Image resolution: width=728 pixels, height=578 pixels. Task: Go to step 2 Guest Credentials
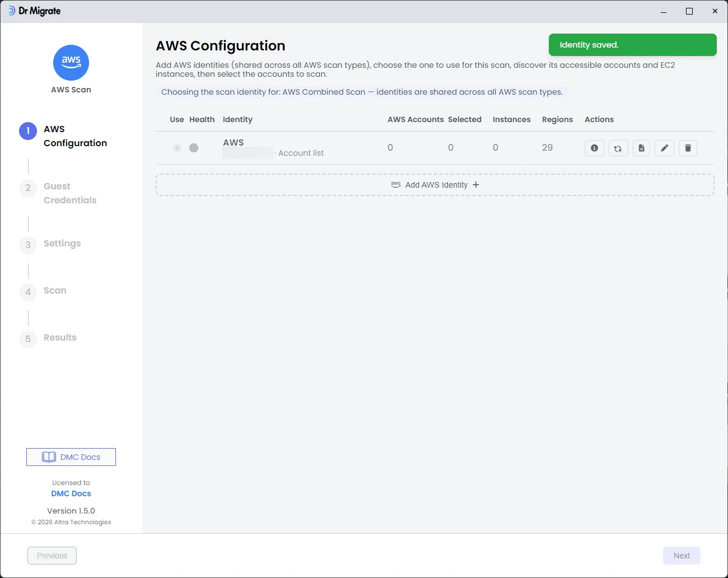pyautogui.click(x=58, y=193)
